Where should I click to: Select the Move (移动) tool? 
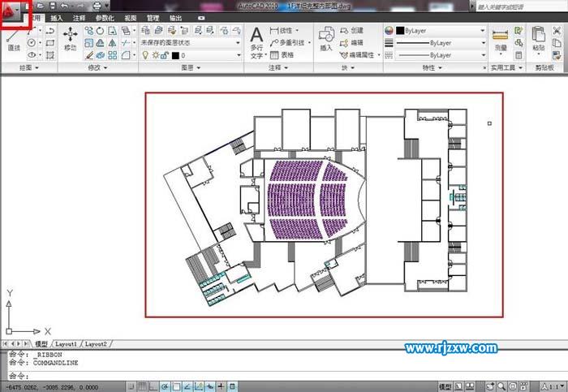70,39
